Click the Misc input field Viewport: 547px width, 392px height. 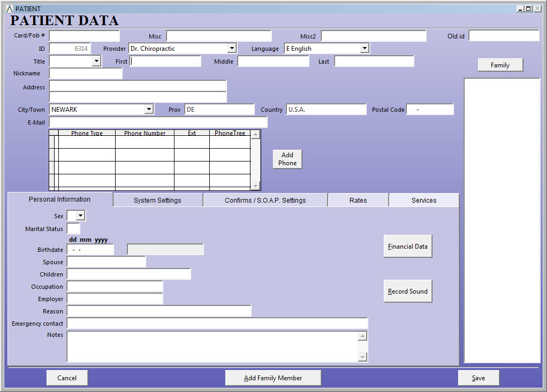point(219,36)
